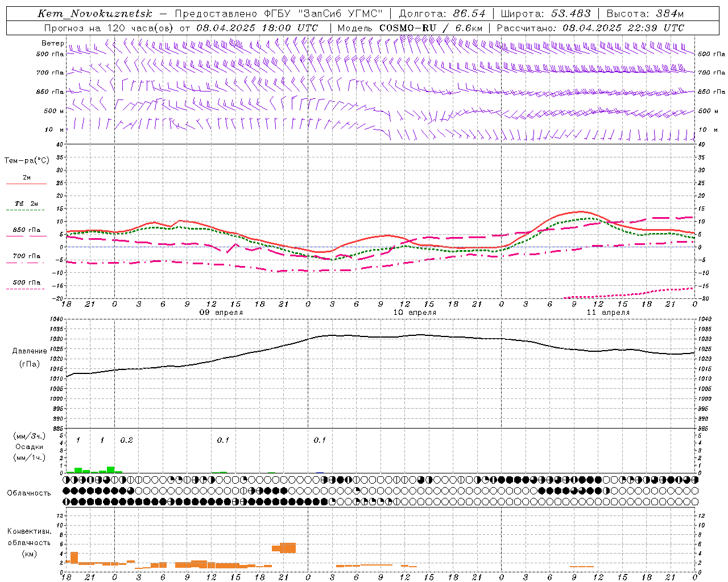Click the 'Td 2м' dew point legend entry

(x=27, y=203)
